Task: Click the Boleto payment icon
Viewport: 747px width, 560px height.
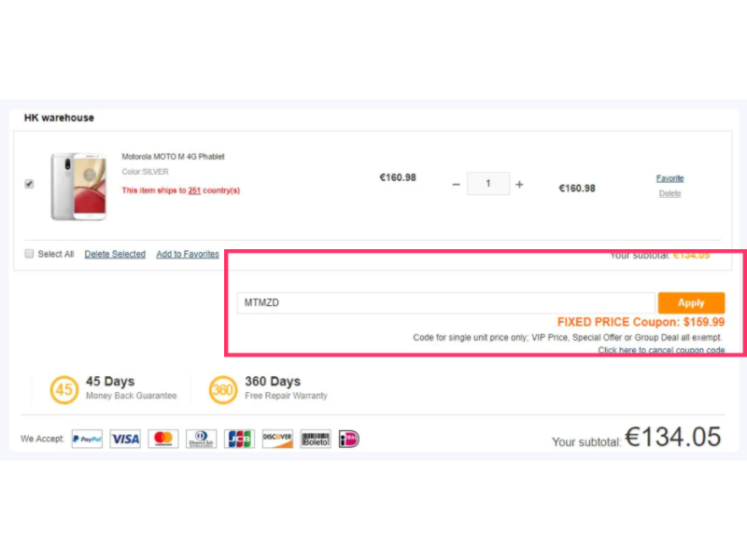Action: (x=316, y=439)
